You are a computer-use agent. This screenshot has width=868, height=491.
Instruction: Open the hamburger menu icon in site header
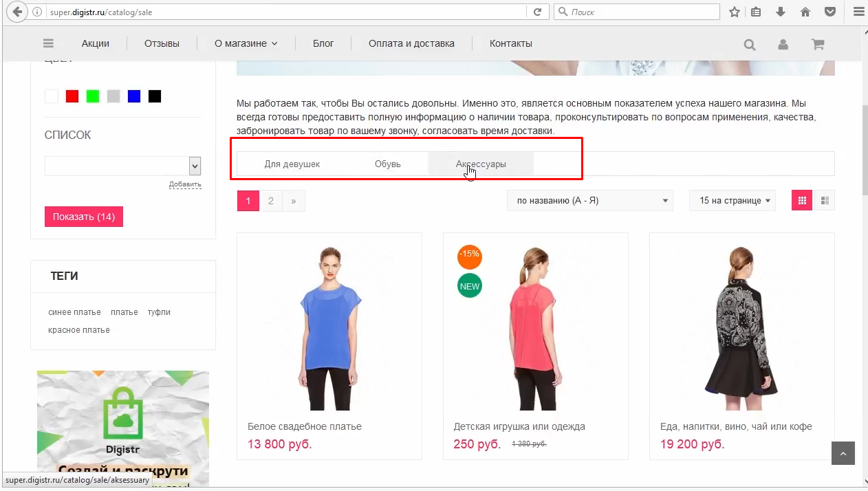coord(48,43)
